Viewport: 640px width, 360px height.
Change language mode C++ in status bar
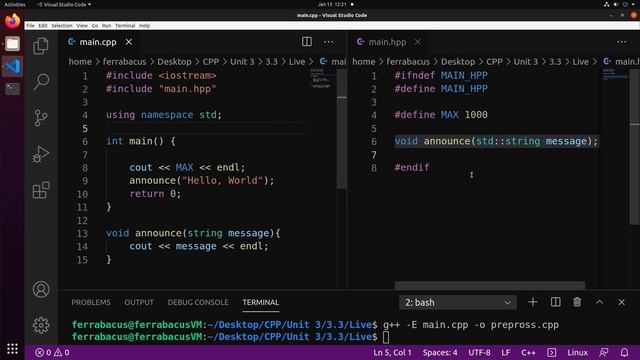point(528,352)
